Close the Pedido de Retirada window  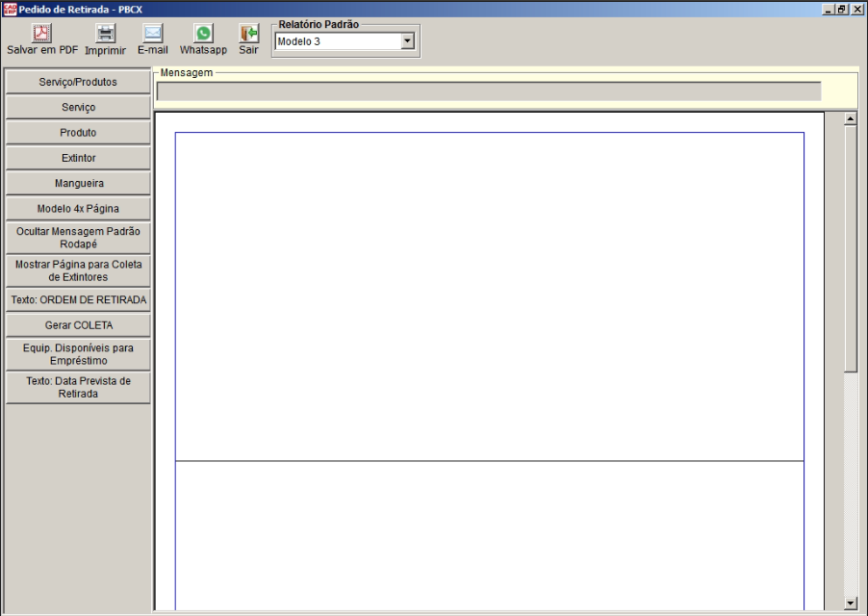click(856, 10)
